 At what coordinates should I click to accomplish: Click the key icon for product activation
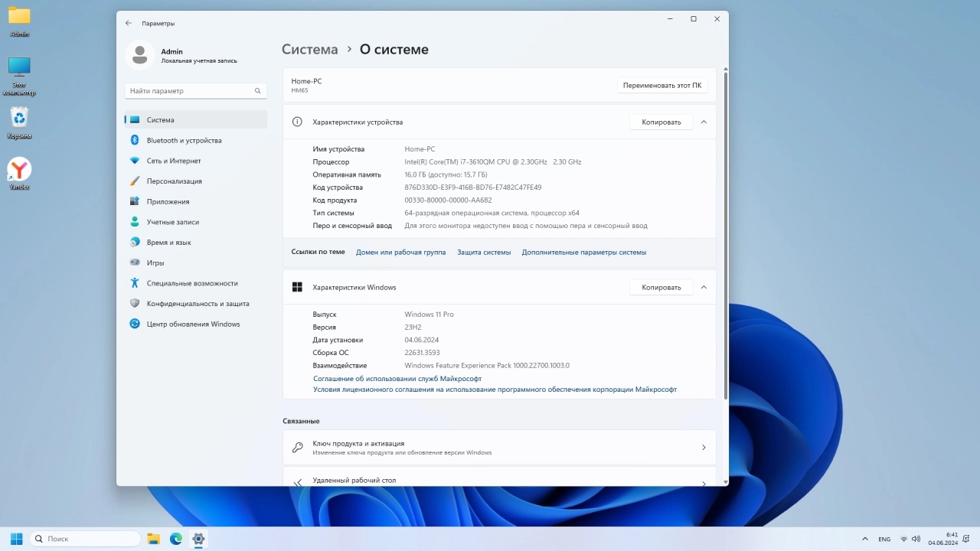point(297,448)
